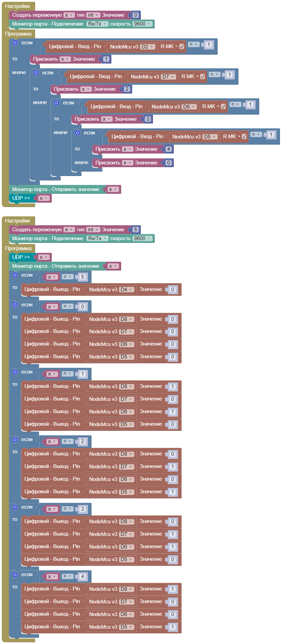
Task: Toggle R MK checkbox on digital input D6
Action: 223,107
